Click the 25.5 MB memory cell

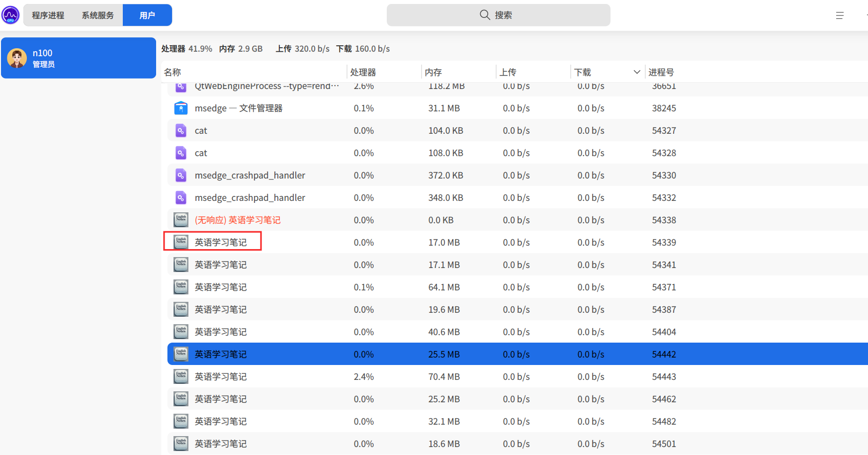[444, 354]
